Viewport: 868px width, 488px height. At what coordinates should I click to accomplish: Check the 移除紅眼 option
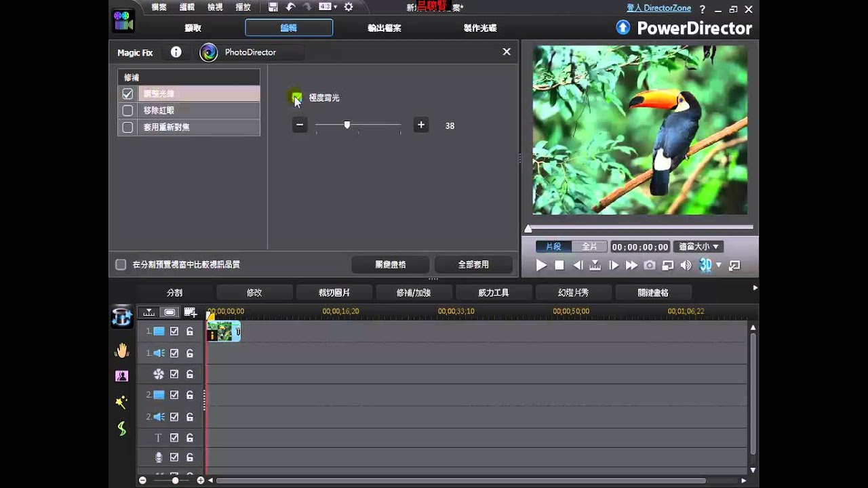(x=127, y=110)
